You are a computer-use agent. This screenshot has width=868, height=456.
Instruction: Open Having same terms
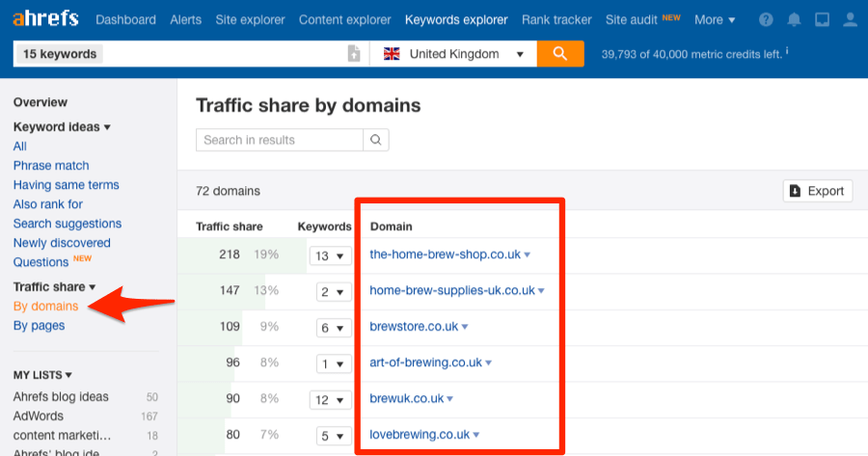[66, 185]
